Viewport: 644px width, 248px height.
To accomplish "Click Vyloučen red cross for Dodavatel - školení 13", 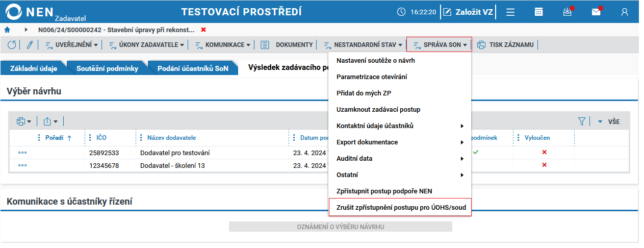I will click(544, 165).
